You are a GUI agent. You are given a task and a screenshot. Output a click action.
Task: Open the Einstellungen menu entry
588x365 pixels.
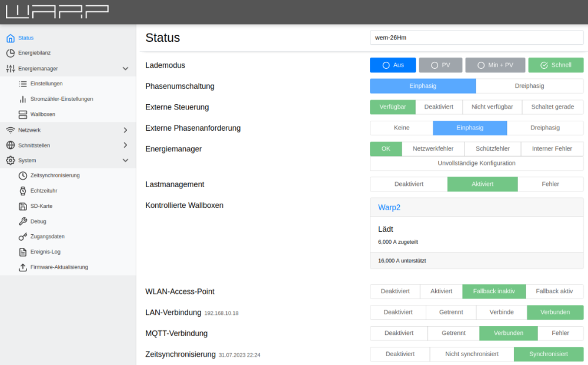click(x=46, y=84)
